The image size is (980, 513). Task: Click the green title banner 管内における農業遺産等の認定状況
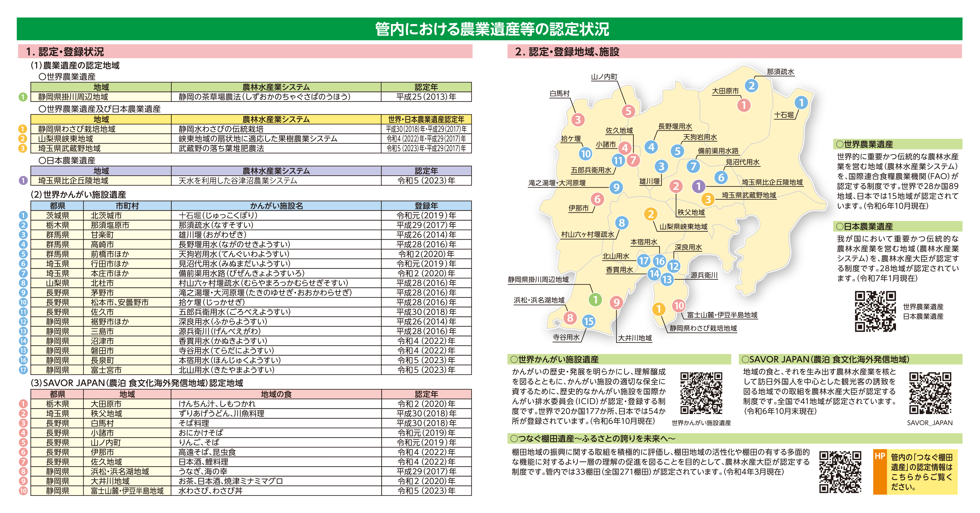click(x=490, y=29)
